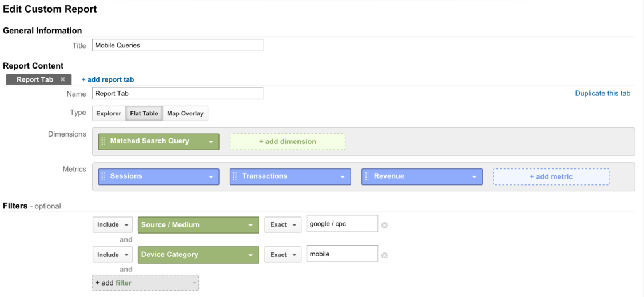Remove the Source / Medium filter row
This screenshot has height=297, width=644.
click(384, 225)
